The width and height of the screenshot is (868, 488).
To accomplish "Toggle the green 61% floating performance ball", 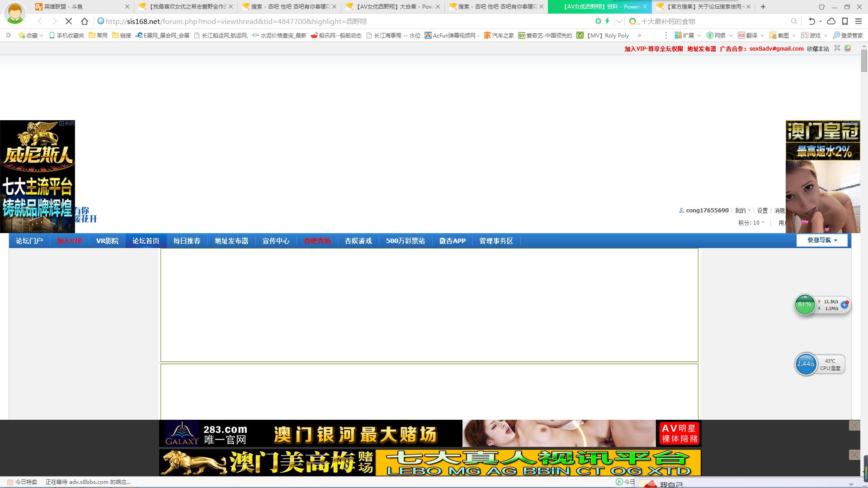I will [805, 305].
